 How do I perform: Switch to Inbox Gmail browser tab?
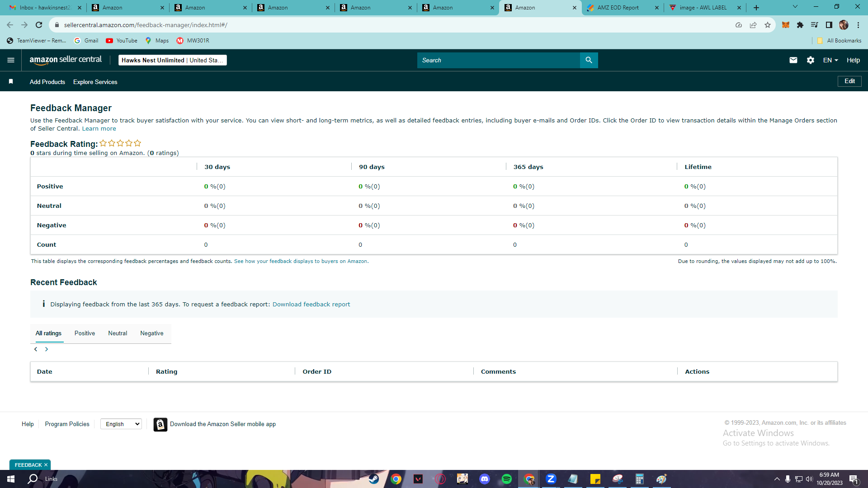pyautogui.click(x=45, y=8)
